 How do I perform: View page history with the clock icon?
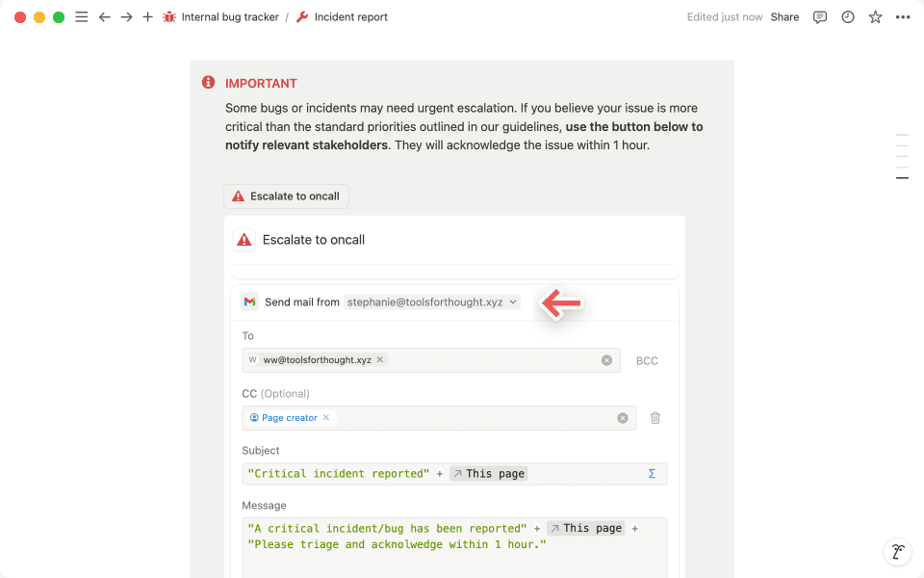click(x=847, y=16)
